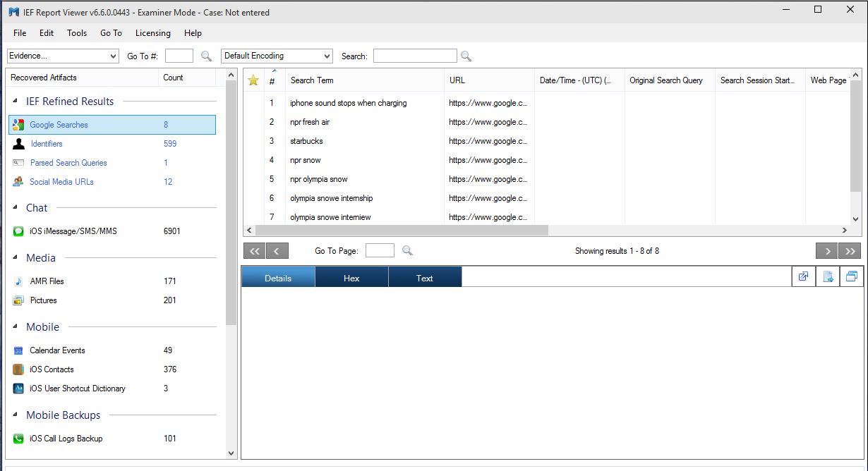Select the Parsed Search Queries link
Screen dimensions: 868x471
68,163
